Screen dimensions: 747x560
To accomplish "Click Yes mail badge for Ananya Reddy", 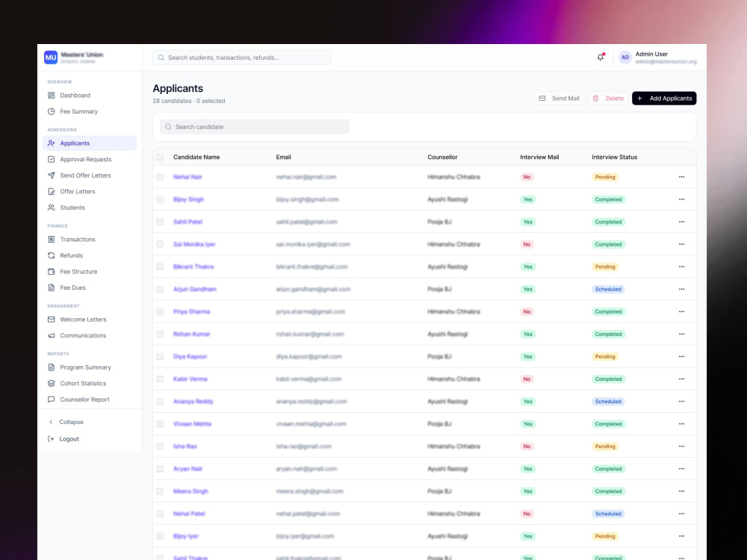I will pyautogui.click(x=528, y=402).
